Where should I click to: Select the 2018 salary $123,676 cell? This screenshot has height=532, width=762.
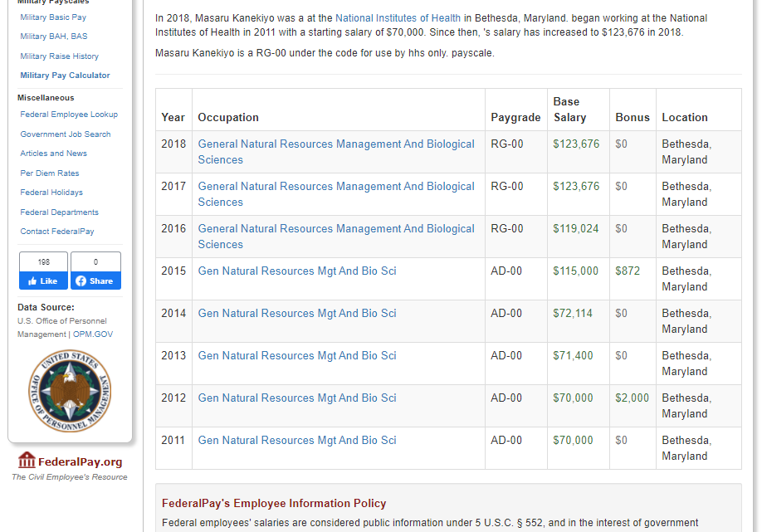(579, 152)
